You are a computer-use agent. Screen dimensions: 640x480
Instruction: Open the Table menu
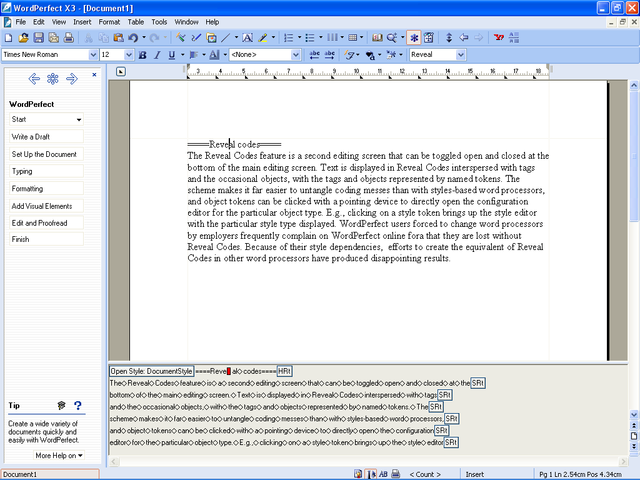coord(136,22)
